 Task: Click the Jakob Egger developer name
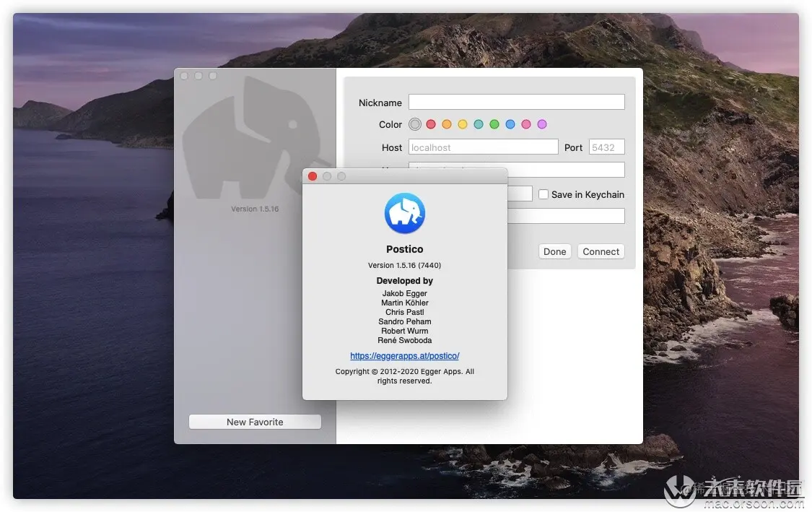tap(404, 293)
